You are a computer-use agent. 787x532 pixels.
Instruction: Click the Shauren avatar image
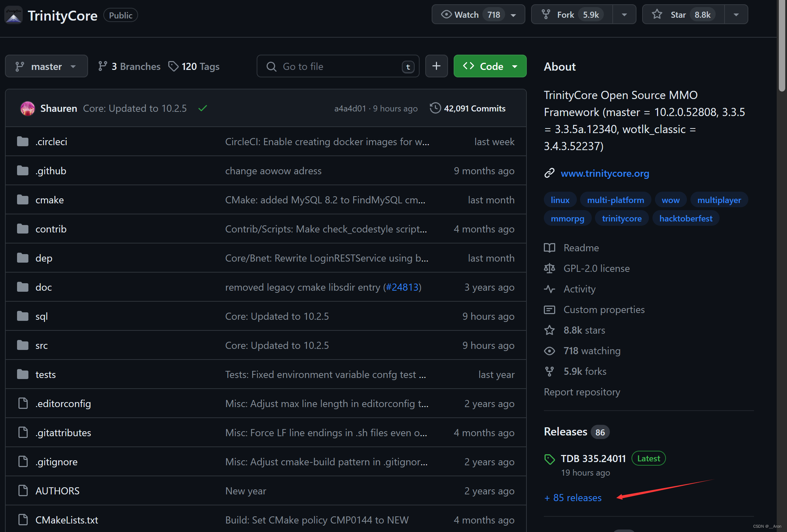[27, 108]
